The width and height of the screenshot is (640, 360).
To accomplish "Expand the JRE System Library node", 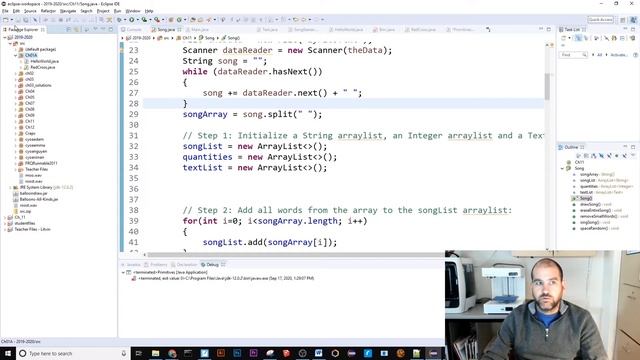I will [x=10, y=187].
